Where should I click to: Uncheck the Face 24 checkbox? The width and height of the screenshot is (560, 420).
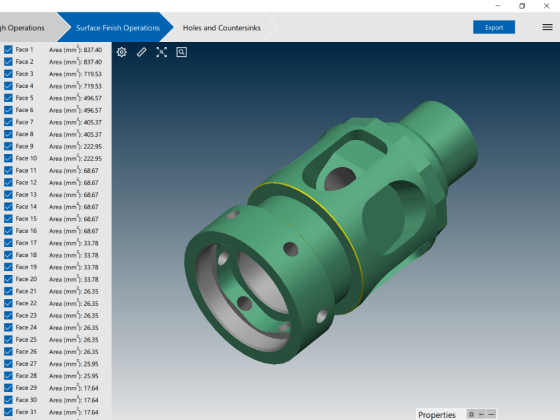pyautogui.click(x=8, y=328)
